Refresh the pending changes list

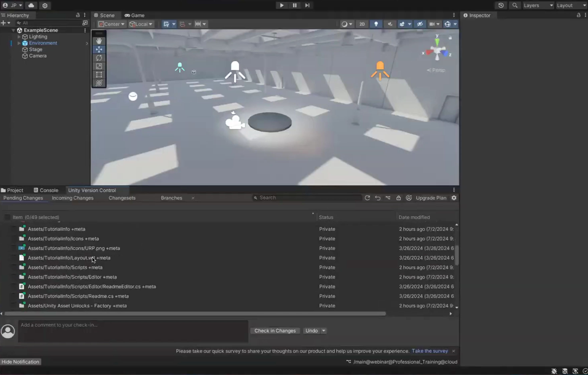point(367,198)
